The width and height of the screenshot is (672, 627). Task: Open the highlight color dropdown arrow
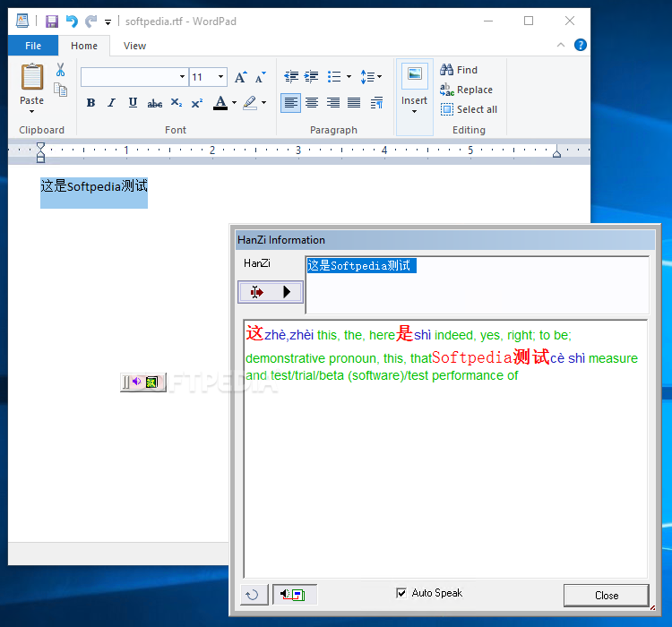(x=263, y=102)
